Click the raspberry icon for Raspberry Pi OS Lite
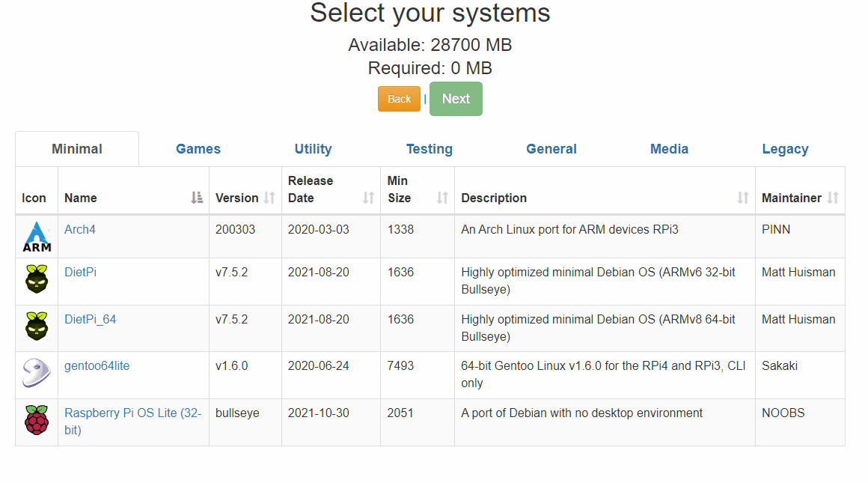Image resolution: width=868 pixels, height=483 pixels. 36,421
